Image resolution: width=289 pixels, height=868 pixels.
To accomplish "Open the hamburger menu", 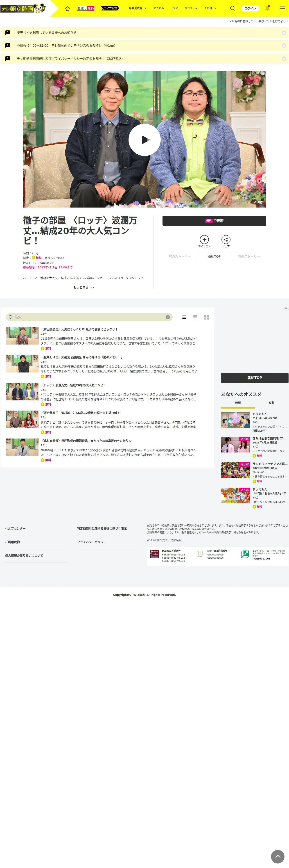I will click(282, 8).
